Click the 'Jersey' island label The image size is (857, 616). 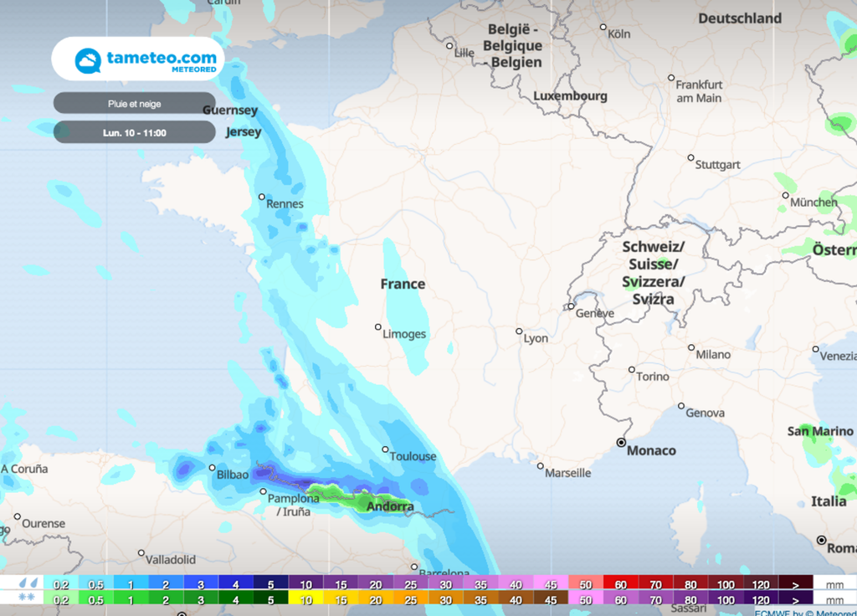pyautogui.click(x=244, y=131)
